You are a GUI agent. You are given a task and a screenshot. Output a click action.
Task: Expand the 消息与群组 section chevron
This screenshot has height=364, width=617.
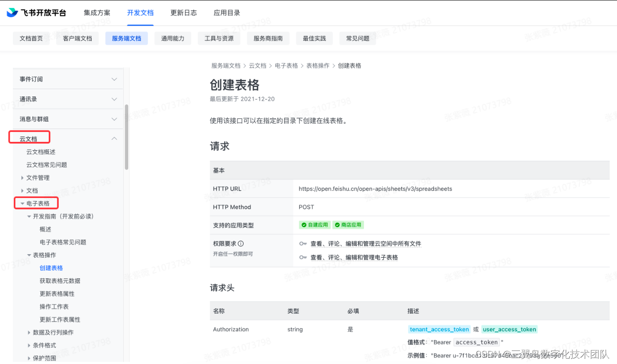tap(114, 119)
